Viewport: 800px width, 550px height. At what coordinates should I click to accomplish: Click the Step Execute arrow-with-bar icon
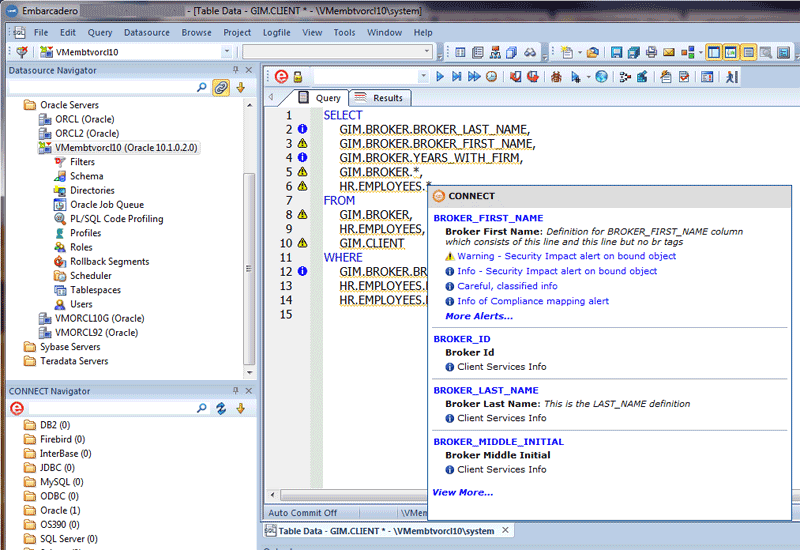coord(457,77)
